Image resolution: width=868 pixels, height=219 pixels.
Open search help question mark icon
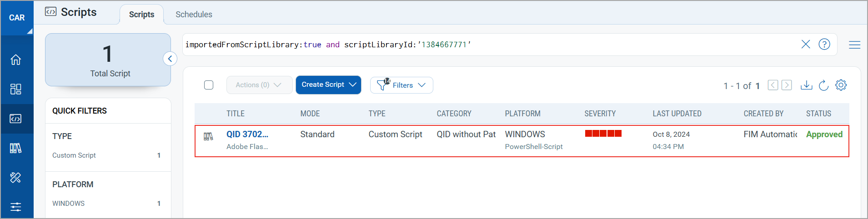(824, 44)
